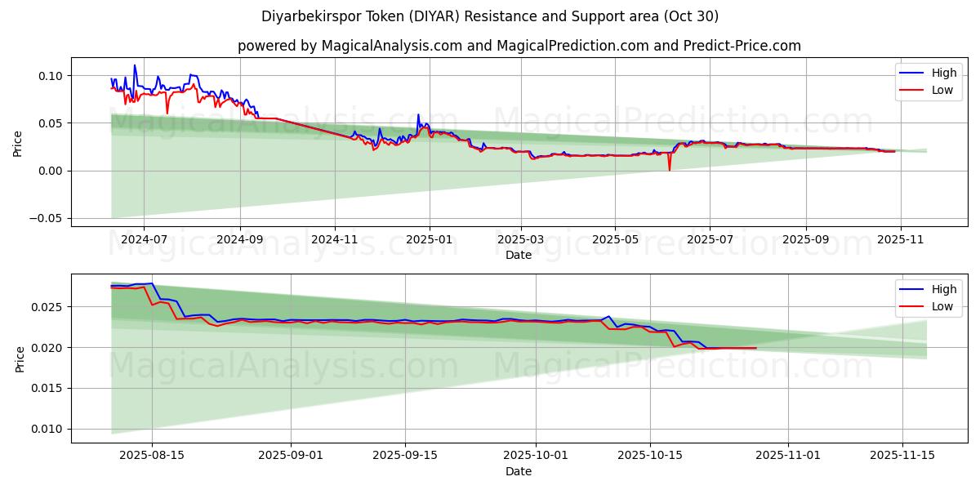Click the 2024-11 tick label on top chart
This screenshot has width=980, height=490.
(335, 240)
